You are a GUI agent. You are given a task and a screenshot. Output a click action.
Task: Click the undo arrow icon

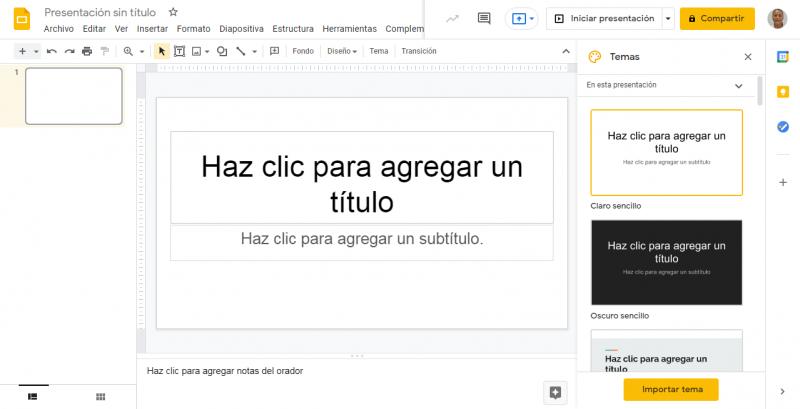(x=52, y=51)
